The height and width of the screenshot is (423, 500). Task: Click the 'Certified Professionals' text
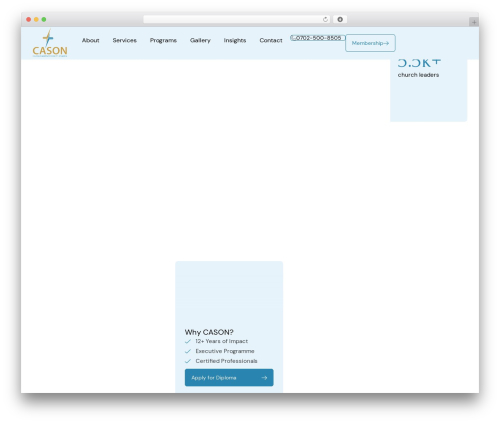pos(226,361)
